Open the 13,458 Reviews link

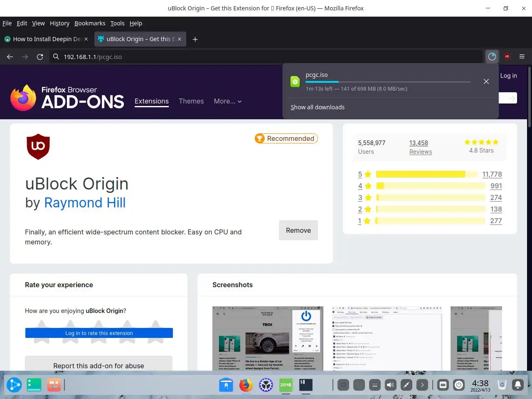point(420,147)
